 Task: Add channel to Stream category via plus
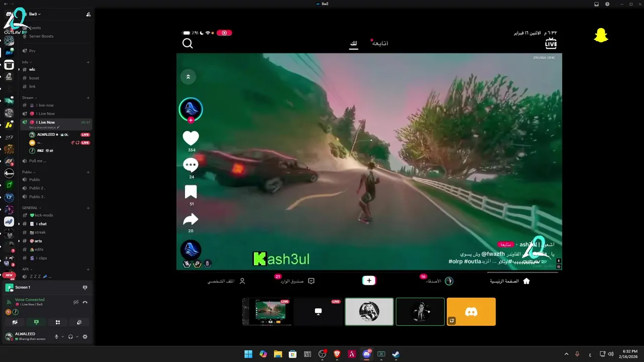click(x=88, y=98)
